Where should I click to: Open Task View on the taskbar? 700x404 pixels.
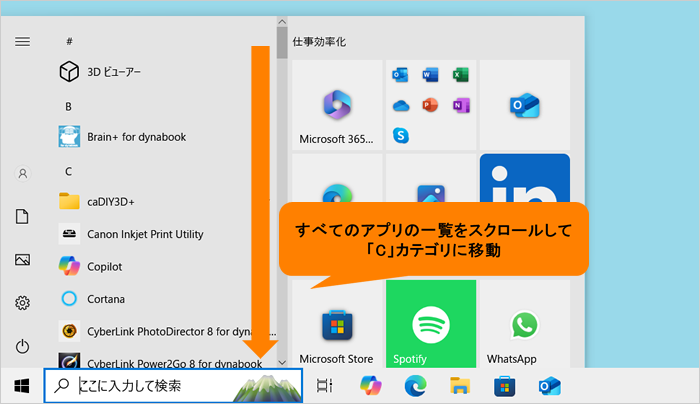(x=325, y=386)
